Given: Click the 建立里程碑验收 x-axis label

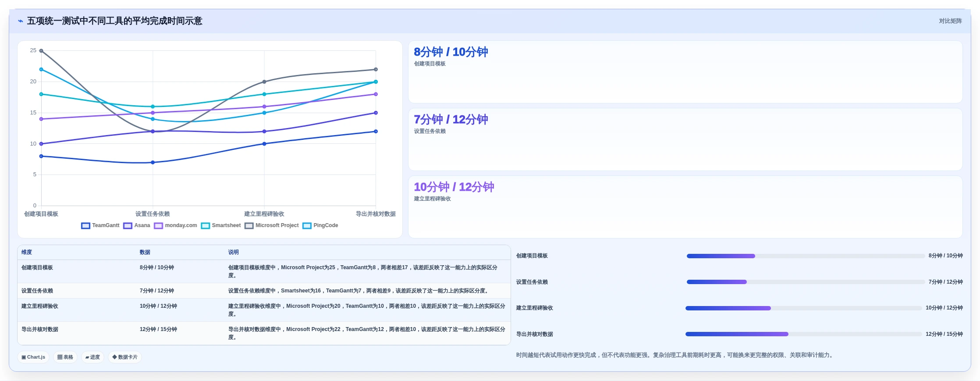Looking at the screenshot, I should pyautogui.click(x=264, y=214).
